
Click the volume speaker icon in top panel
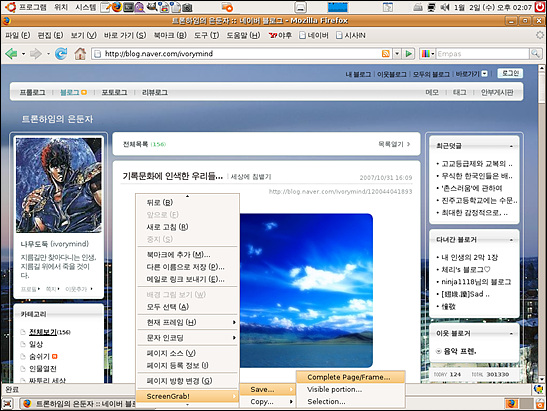445,7
